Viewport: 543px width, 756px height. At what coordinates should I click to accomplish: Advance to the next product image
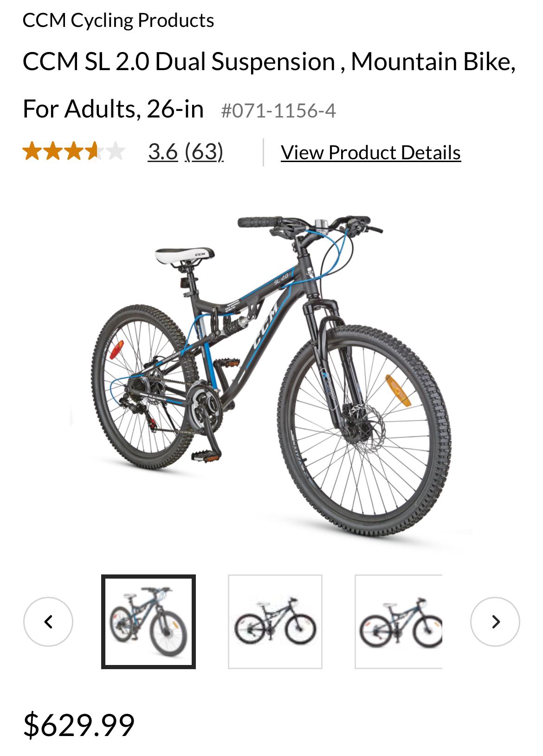tap(495, 621)
